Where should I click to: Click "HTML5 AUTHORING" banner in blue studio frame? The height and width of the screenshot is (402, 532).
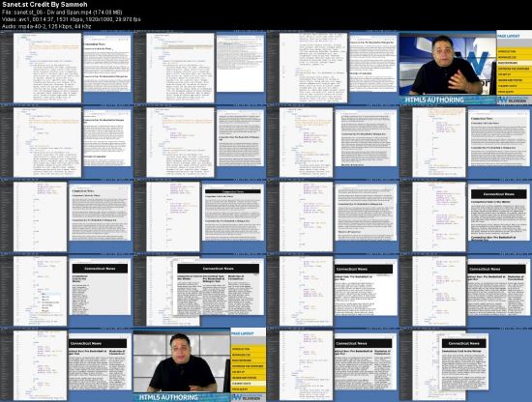click(434, 100)
